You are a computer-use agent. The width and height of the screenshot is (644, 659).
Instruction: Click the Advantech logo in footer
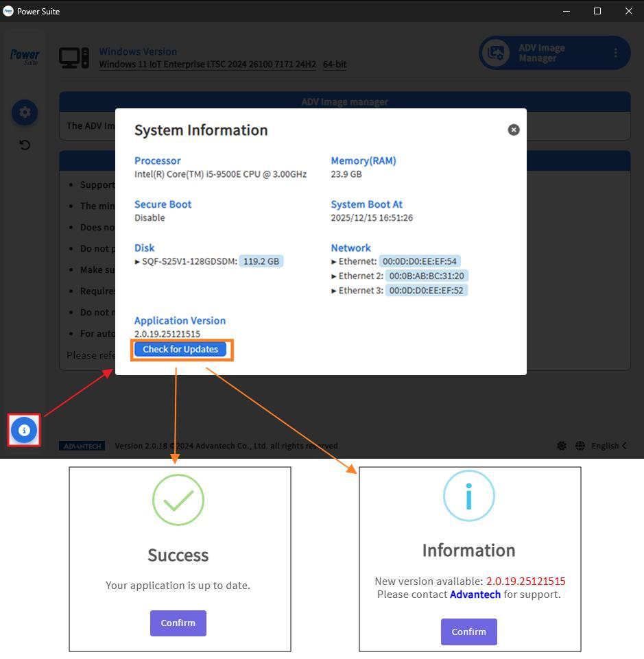pos(82,446)
